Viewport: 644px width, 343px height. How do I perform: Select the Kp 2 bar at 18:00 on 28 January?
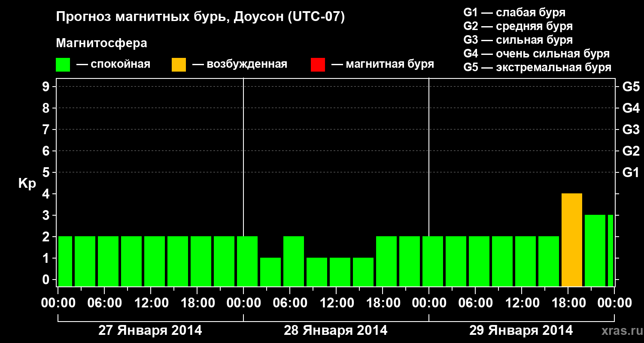[386, 261]
